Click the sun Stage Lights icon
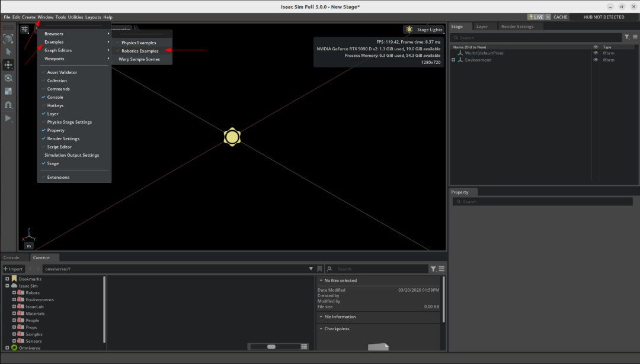Screen dimensions: 640x364 (409, 30)
